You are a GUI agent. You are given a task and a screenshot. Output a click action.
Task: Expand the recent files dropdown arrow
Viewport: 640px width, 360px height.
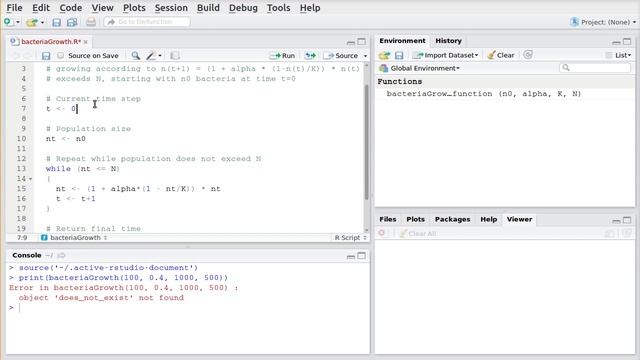42,22
